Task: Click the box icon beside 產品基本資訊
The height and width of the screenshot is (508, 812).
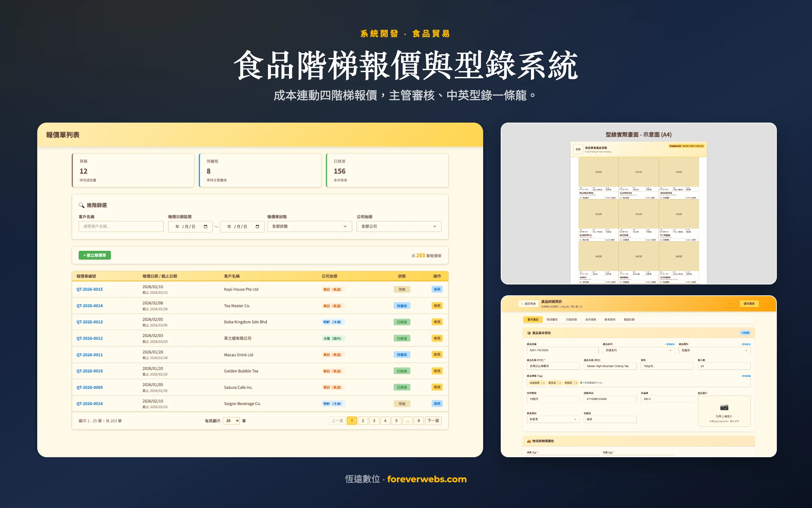Action: pyautogui.click(x=529, y=333)
